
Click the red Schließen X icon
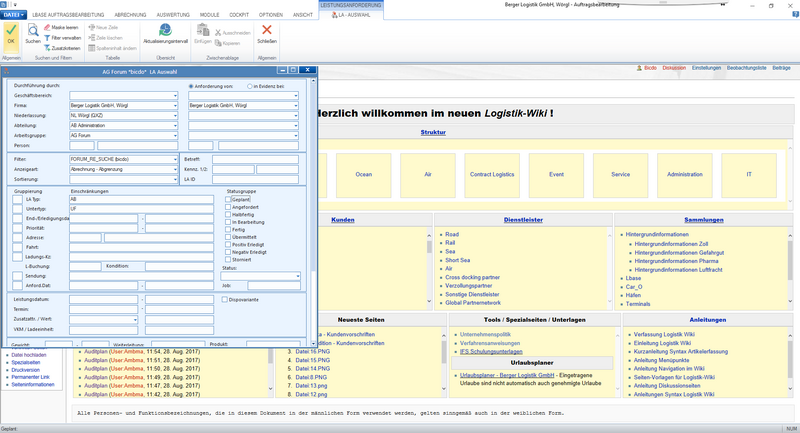click(x=267, y=30)
